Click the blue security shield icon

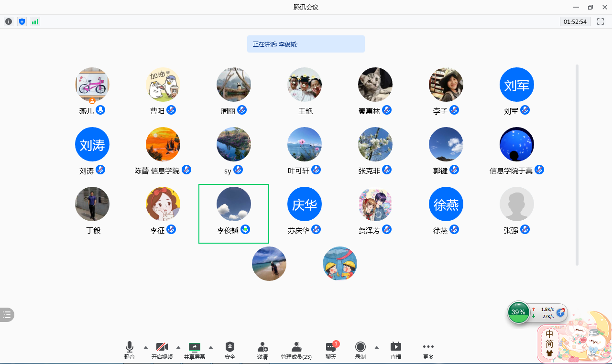tap(22, 21)
